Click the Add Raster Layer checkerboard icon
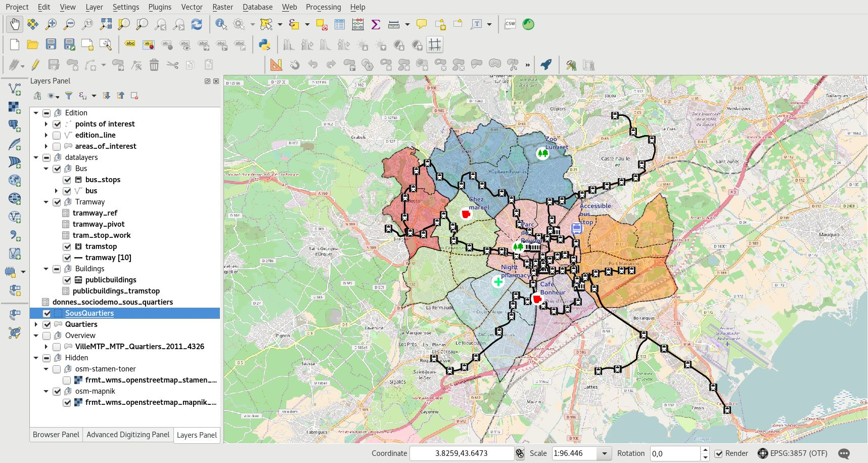Image resolution: width=868 pixels, height=463 pixels. (x=15, y=107)
